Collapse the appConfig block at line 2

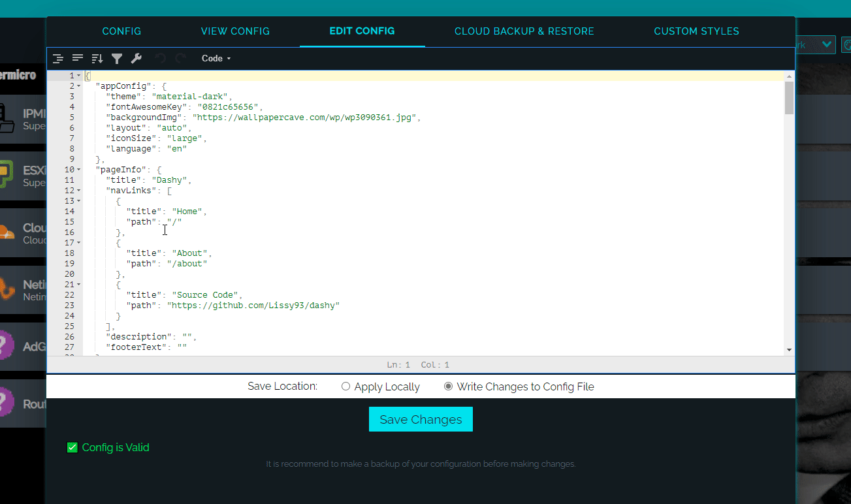point(79,86)
